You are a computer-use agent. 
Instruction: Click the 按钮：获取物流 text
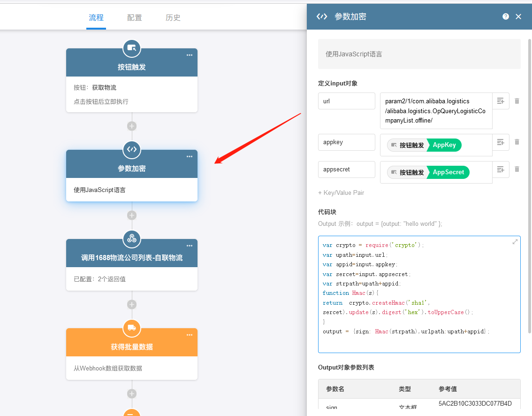95,88
